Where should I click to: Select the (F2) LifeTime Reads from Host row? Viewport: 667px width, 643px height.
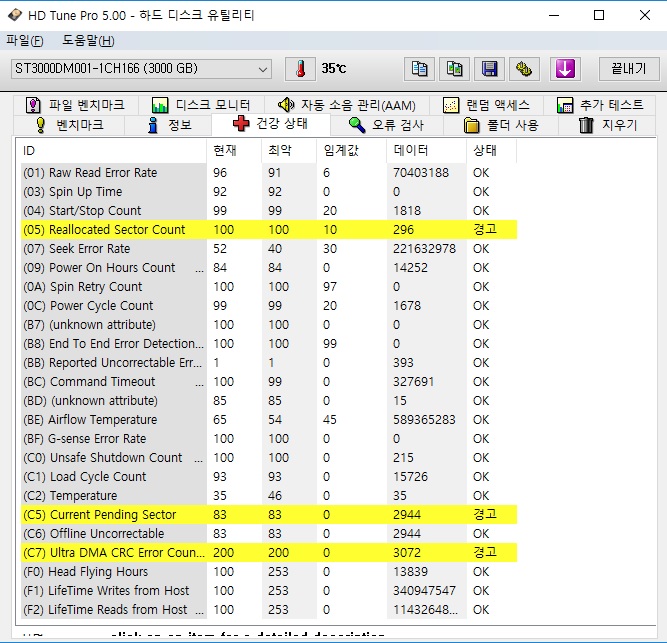269,609
